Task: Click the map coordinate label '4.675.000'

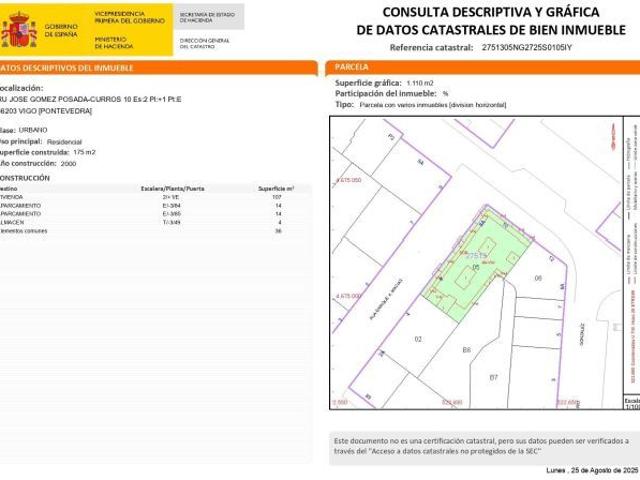Action: tap(349, 296)
